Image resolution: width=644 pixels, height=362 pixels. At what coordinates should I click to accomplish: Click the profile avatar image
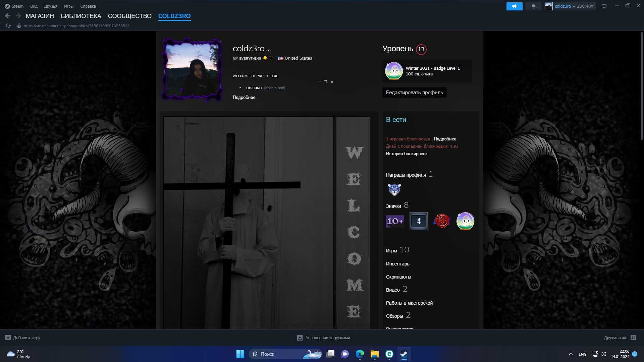192,69
